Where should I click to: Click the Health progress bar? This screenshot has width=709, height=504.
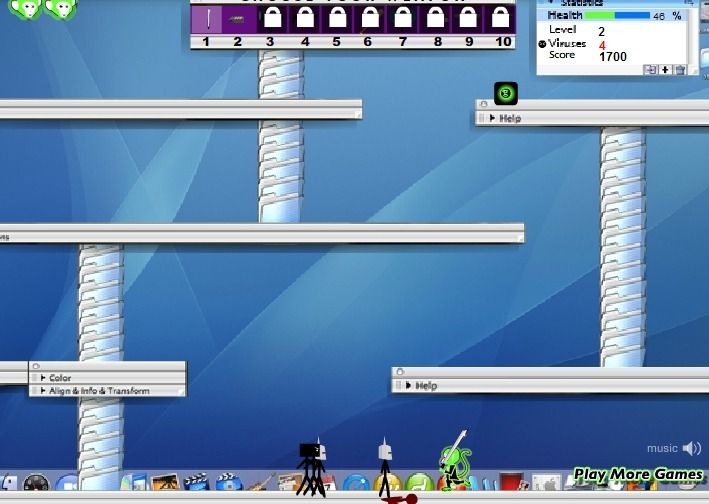[x=617, y=16]
